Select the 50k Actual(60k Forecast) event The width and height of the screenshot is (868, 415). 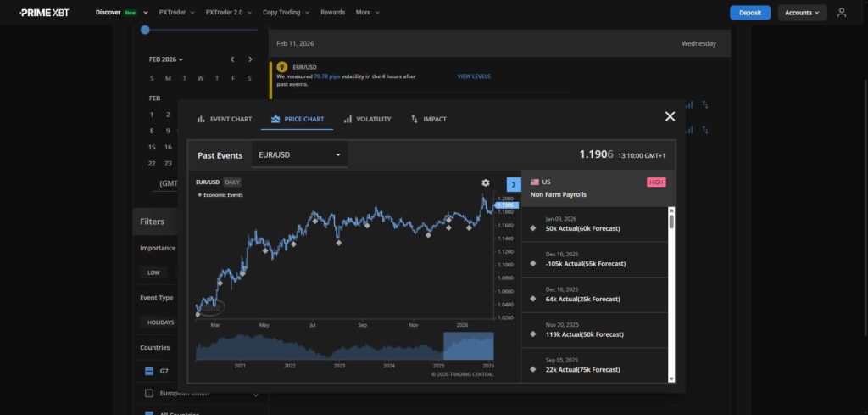coord(595,224)
